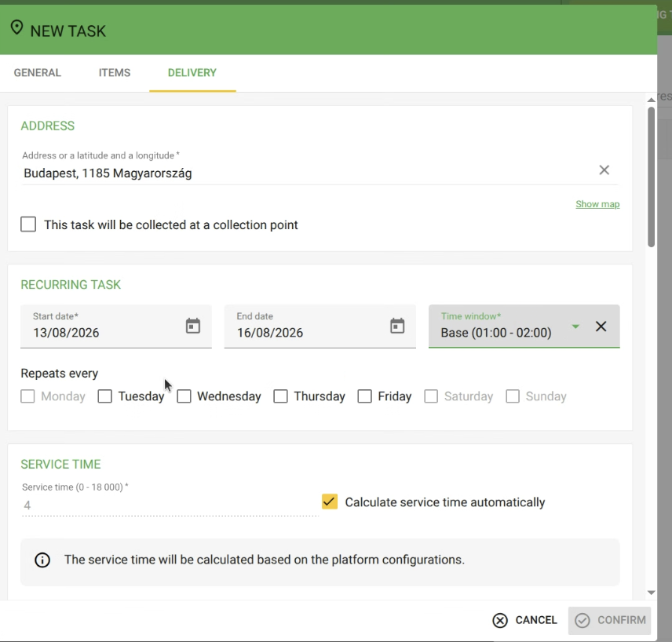Screen dimensions: 672x642
Task: Click the Confirm button
Action: [609, 620]
